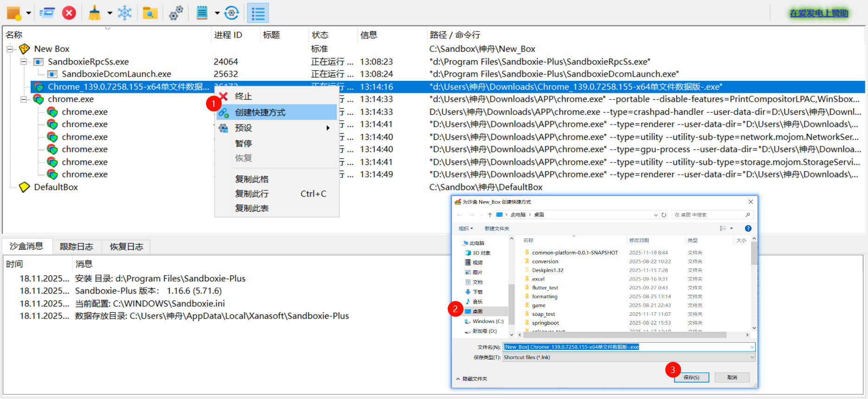This screenshot has width=868, height=399.
Task: Click the SandboxieDcomLaunch.exe window icon
Action: coord(52,74)
